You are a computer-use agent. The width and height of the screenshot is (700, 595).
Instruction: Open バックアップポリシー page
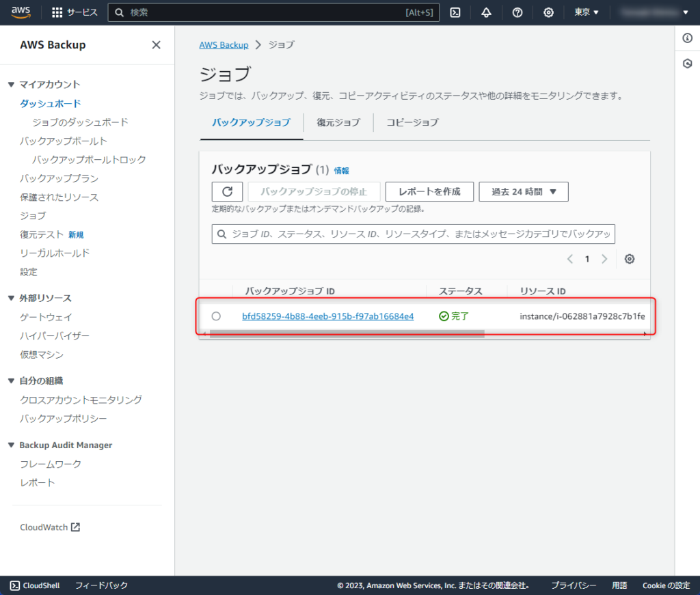tap(64, 418)
